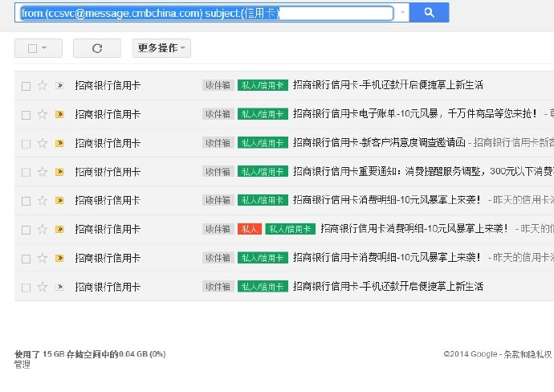Star the 重要通知 消费提醒服务调整 email
Viewport: 554px width, 392px height.
click(43, 172)
